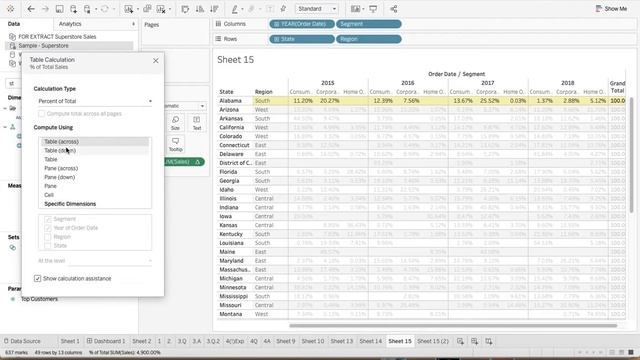Click the New worksheet toolbar icon

pyautogui.click(x=129, y=9)
